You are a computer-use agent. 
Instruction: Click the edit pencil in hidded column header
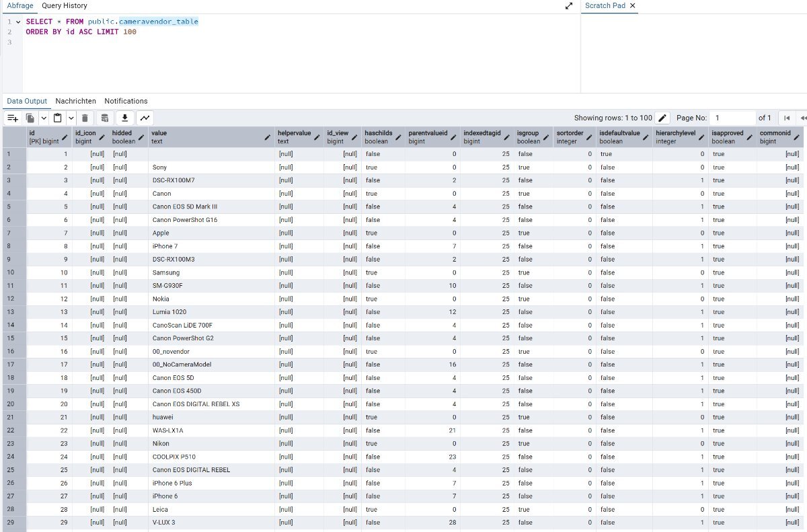tap(141, 137)
